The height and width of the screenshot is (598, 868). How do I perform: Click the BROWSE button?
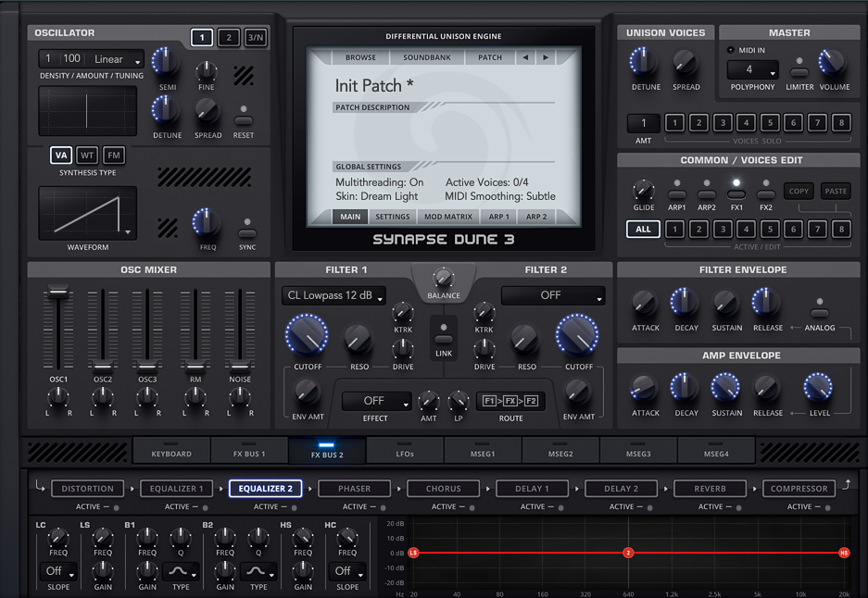[x=360, y=57]
